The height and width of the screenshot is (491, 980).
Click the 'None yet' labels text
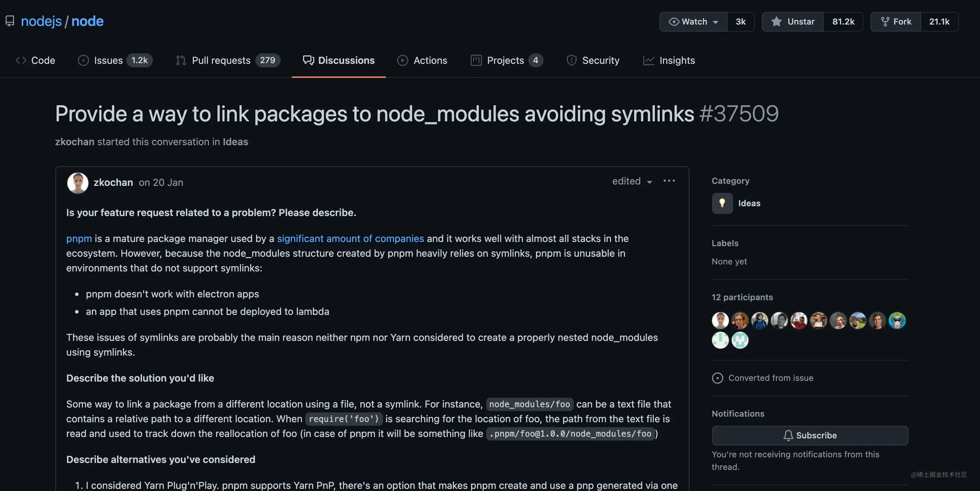(729, 261)
